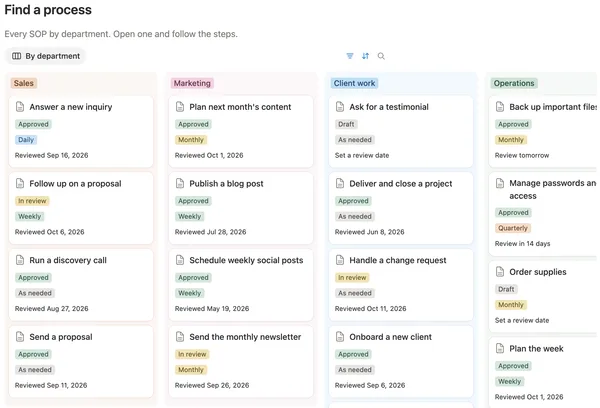Click the page icon on Run a discovery call
The height and width of the screenshot is (408, 600).
20,260
